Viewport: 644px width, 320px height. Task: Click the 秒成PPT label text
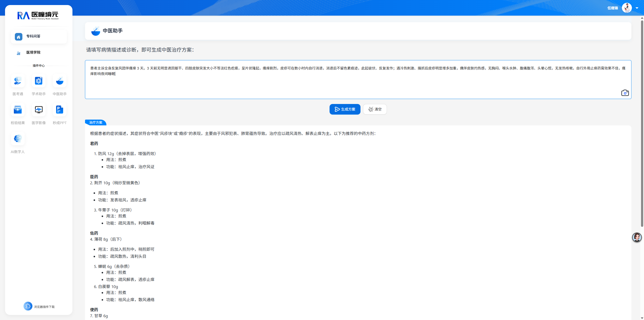(x=60, y=123)
